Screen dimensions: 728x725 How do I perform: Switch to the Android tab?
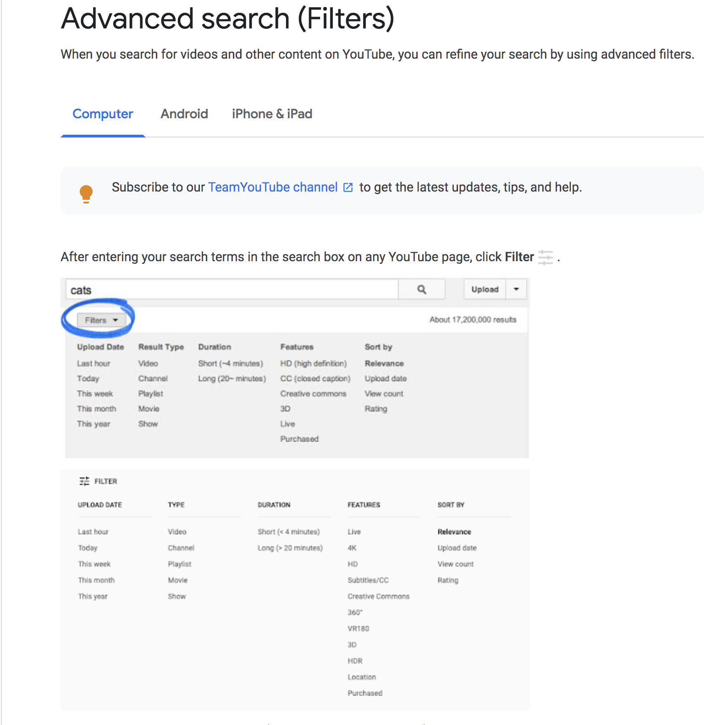point(184,114)
